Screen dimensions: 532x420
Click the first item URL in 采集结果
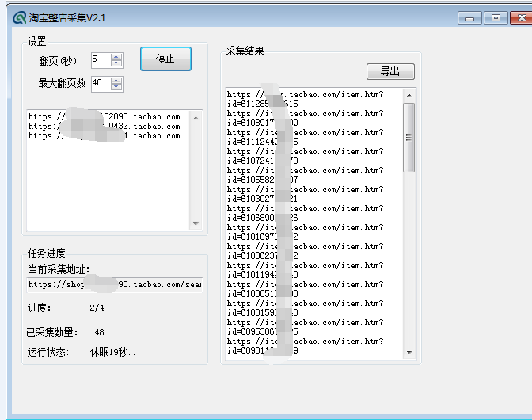(305, 99)
